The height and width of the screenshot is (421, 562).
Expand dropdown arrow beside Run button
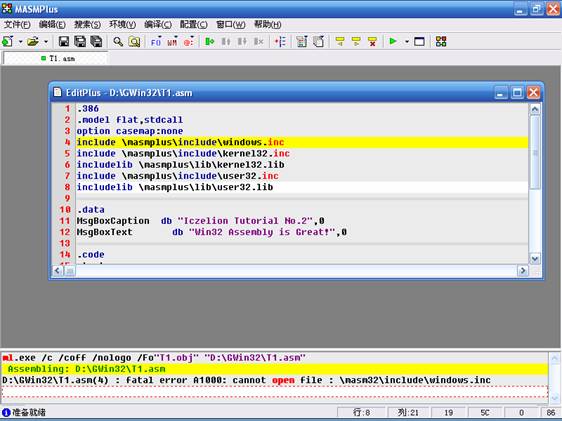(x=407, y=42)
